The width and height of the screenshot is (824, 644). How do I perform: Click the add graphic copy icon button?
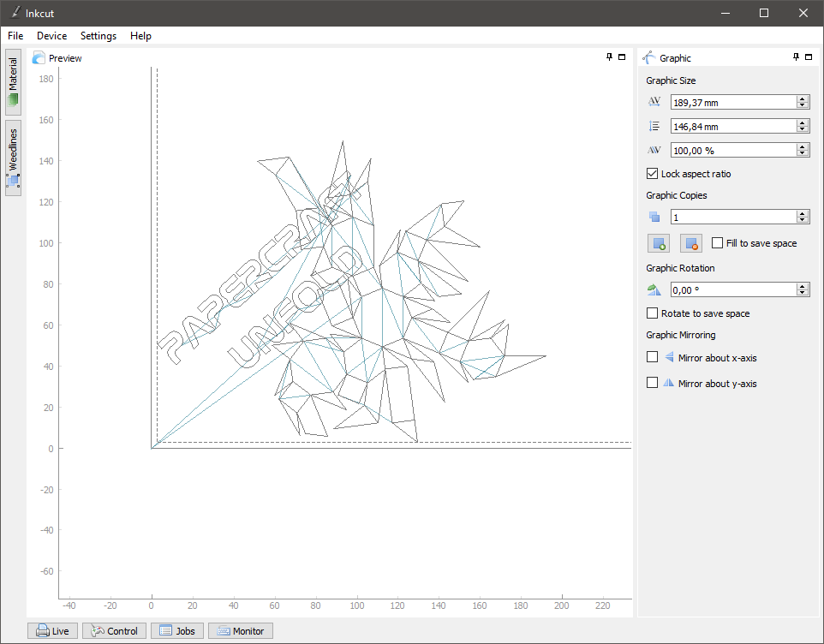(x=659, y=243)
